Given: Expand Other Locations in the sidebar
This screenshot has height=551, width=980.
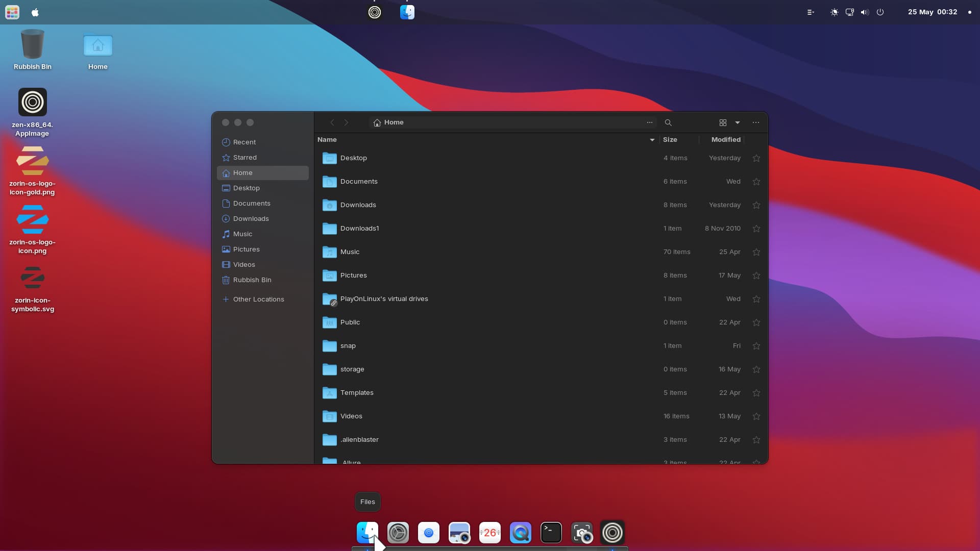Looking at the screenshot, I should [x=263, y=299].
